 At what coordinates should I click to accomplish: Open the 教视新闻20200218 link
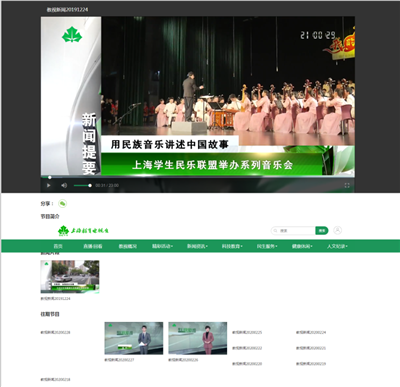(55, 379)
